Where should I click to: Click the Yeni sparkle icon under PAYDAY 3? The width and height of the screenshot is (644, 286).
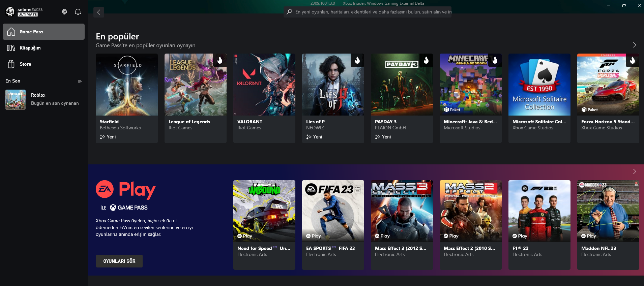point(377,137)
